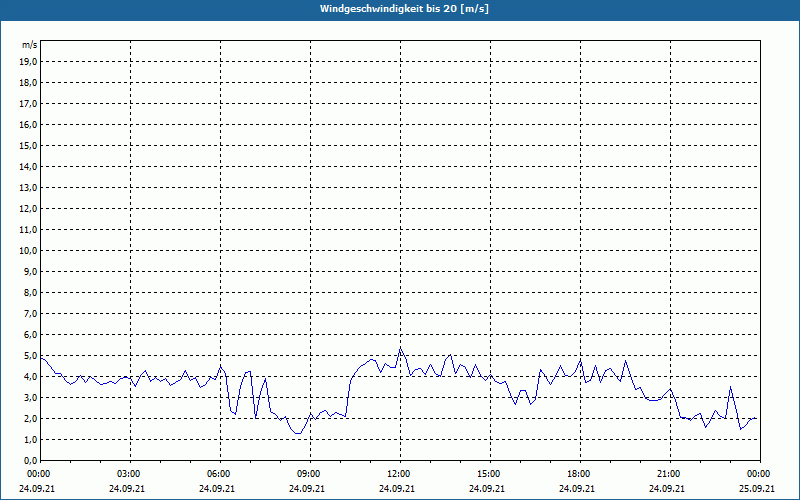Select the 18,0 y-axis label
This screenshot has height=500, width=800.
(29, 83)
